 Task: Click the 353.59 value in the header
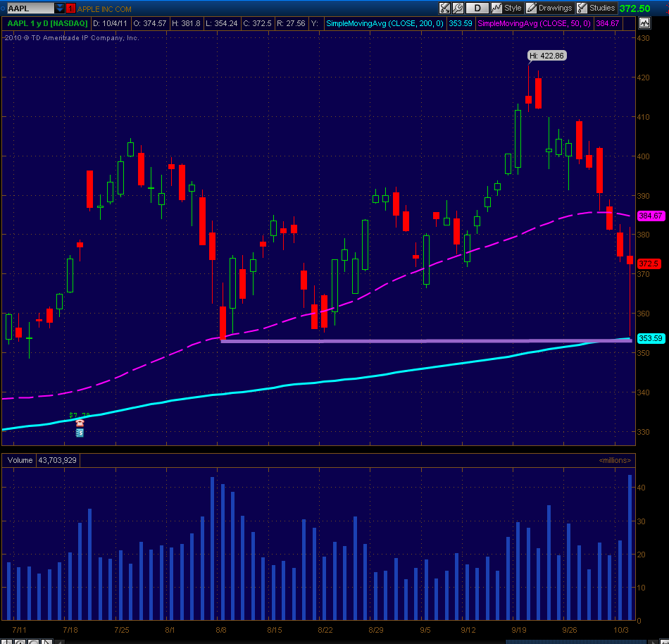(x=461, y=23)
